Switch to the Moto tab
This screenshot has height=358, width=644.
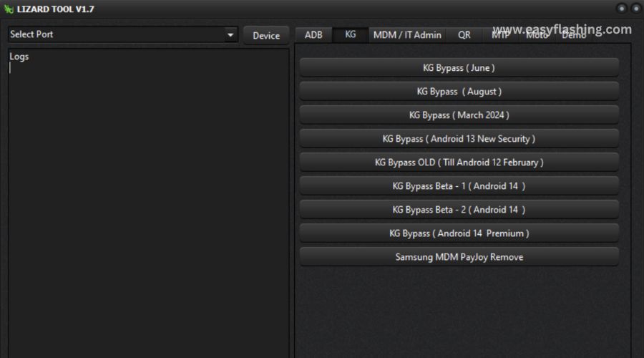(x=537, y=35)
